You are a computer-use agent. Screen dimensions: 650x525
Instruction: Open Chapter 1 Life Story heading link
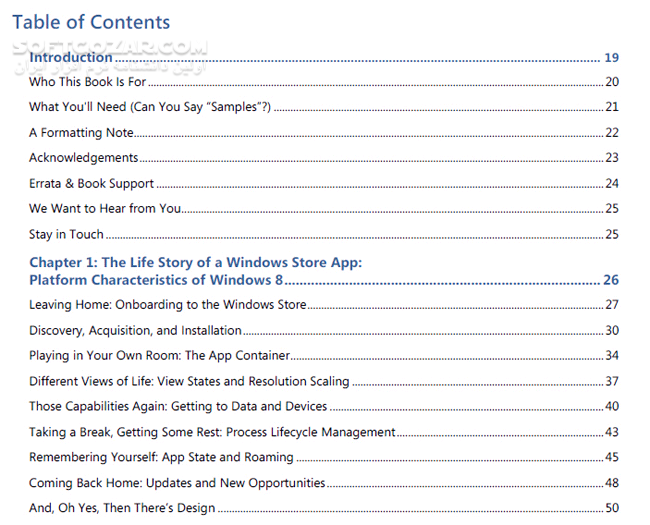coord(195,263)
